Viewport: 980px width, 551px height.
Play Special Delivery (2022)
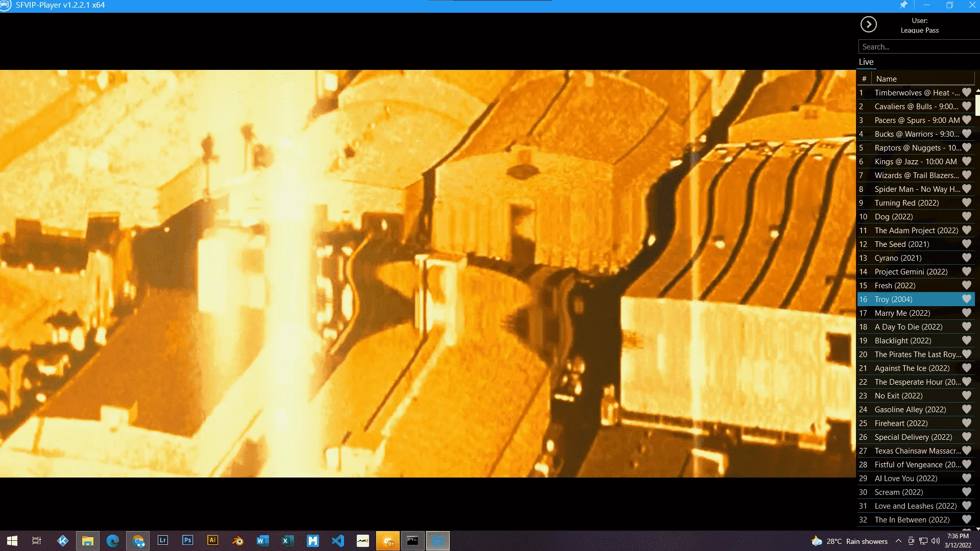point(916,437)
